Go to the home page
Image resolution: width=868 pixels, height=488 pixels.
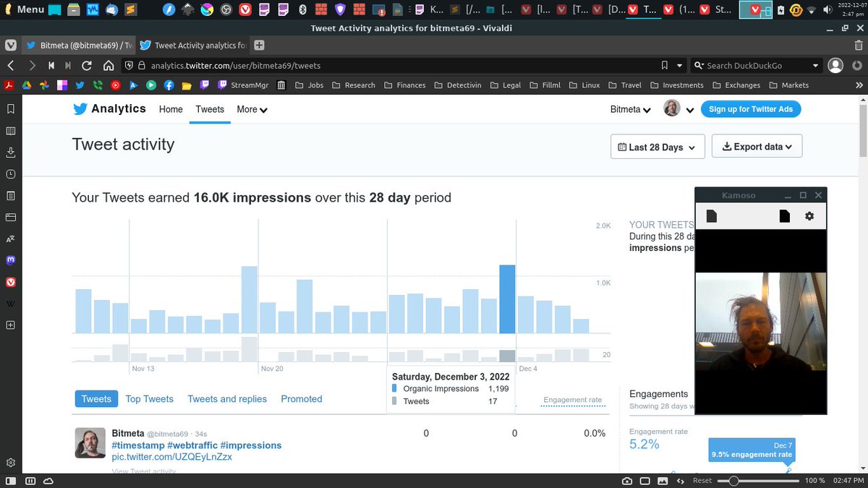click(108, 65)
